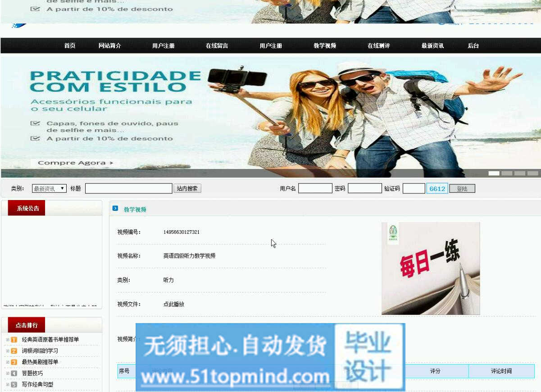
Task: Open the 答题技巧 article link
Action: coord(32,374)
